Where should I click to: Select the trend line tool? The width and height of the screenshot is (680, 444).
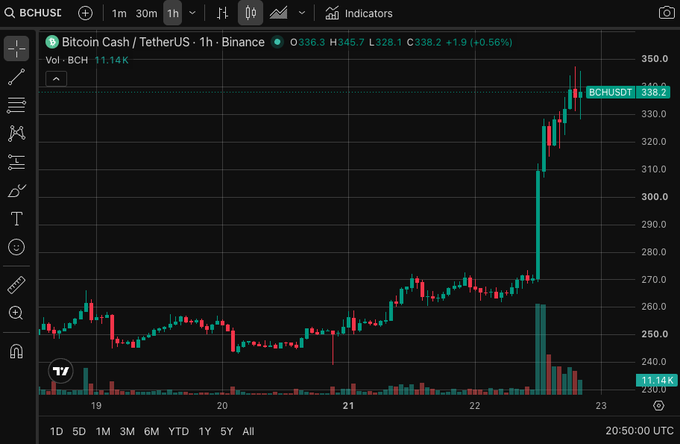(16, 77)
